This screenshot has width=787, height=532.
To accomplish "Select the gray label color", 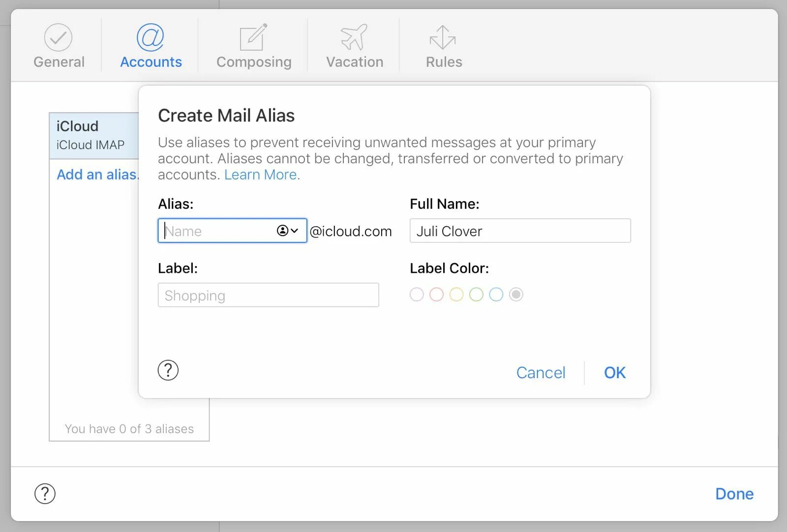I will point(516,295).
